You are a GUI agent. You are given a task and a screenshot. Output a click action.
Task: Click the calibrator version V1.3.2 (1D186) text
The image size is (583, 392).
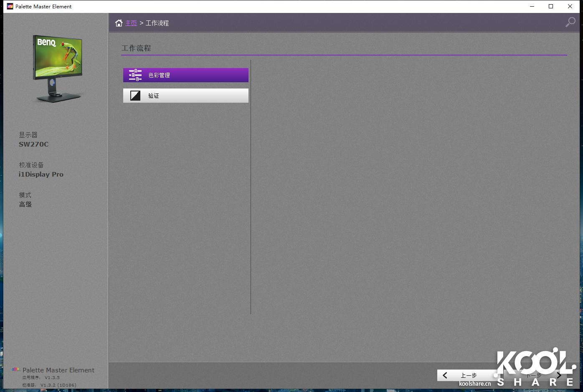58,385
